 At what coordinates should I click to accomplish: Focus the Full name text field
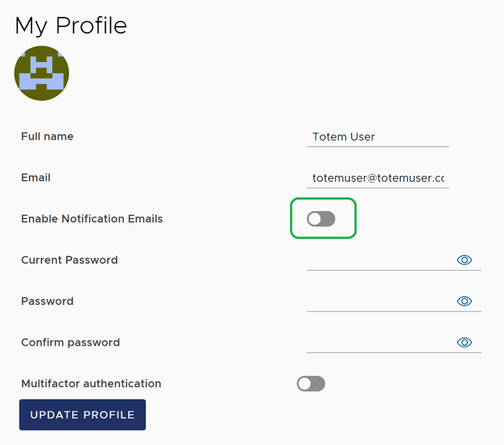pos(378,137)
